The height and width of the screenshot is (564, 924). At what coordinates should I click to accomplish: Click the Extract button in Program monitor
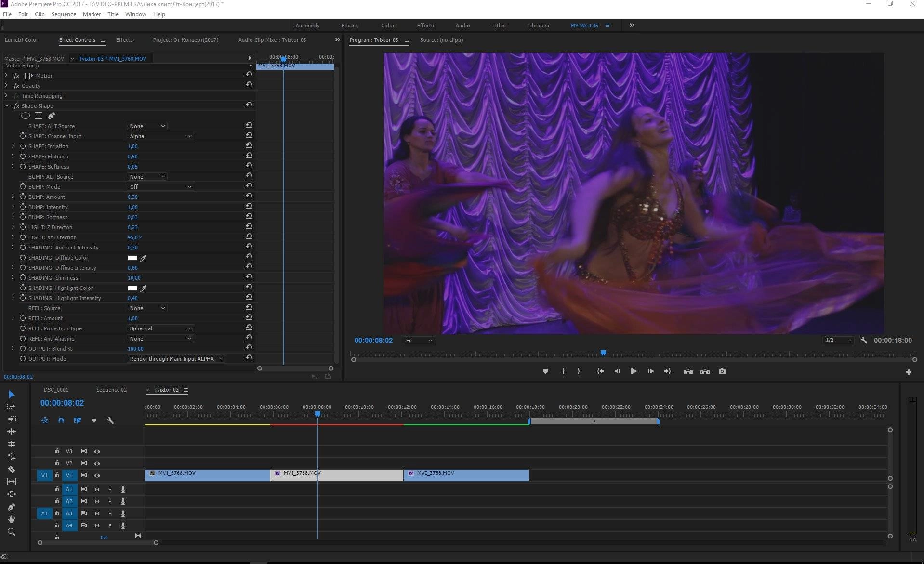tap(705, 371)
